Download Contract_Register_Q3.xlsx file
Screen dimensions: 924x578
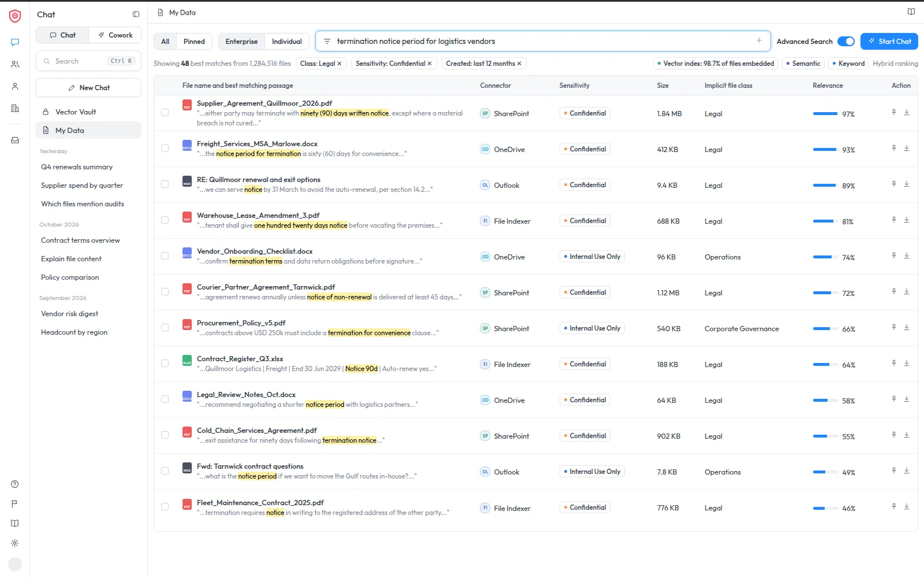[x=907, y=363]
